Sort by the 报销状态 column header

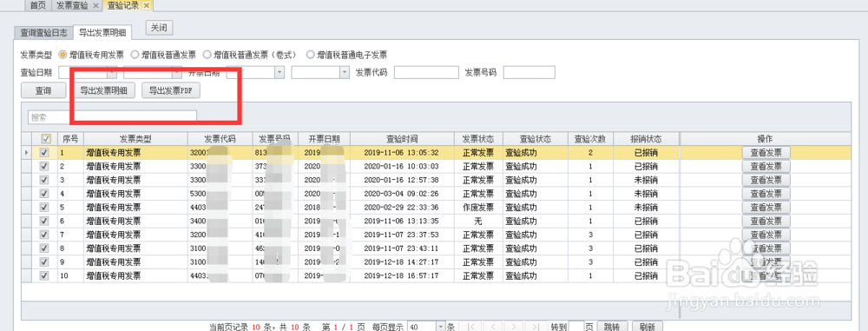point(646,139)
